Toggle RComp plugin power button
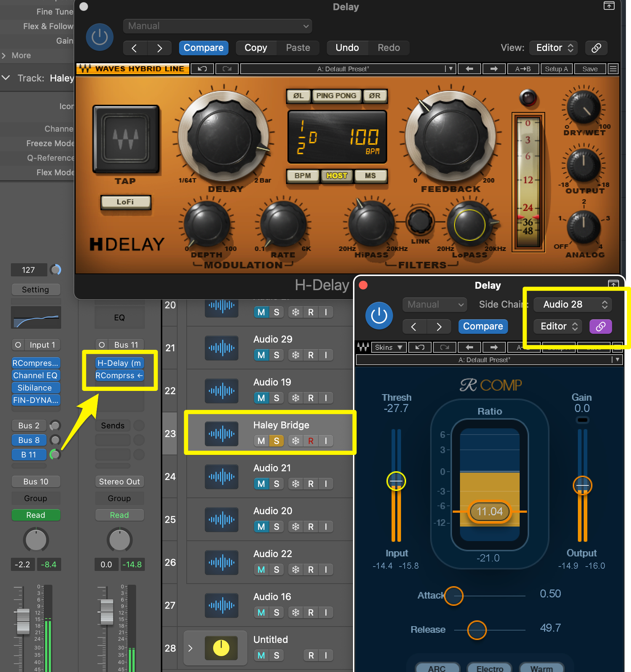 [379, 315]
